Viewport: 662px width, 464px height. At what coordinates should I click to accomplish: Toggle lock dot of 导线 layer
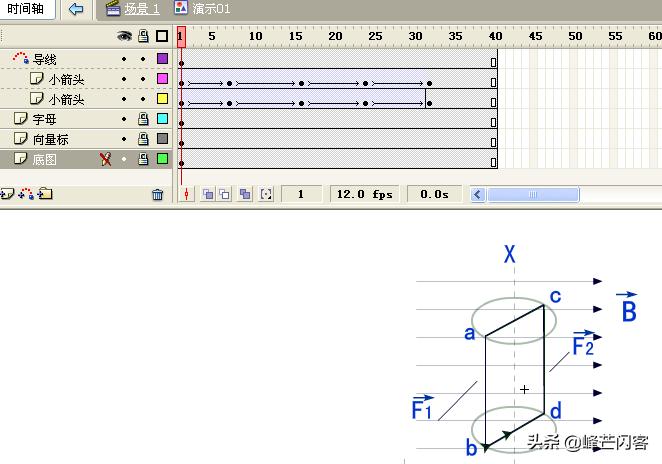point(143,59)
